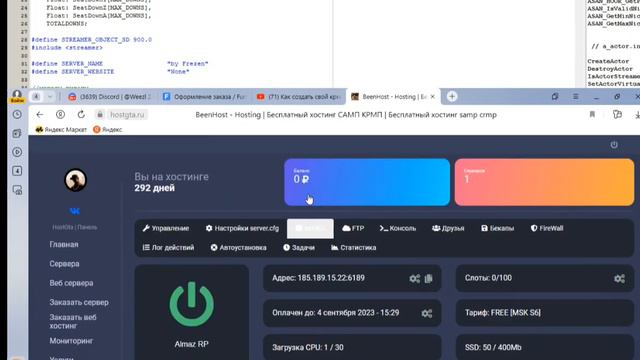Open address settings gears next to 185.189.15.22:6189
This screenshot has height=360, width=640.
pos(415,278)
